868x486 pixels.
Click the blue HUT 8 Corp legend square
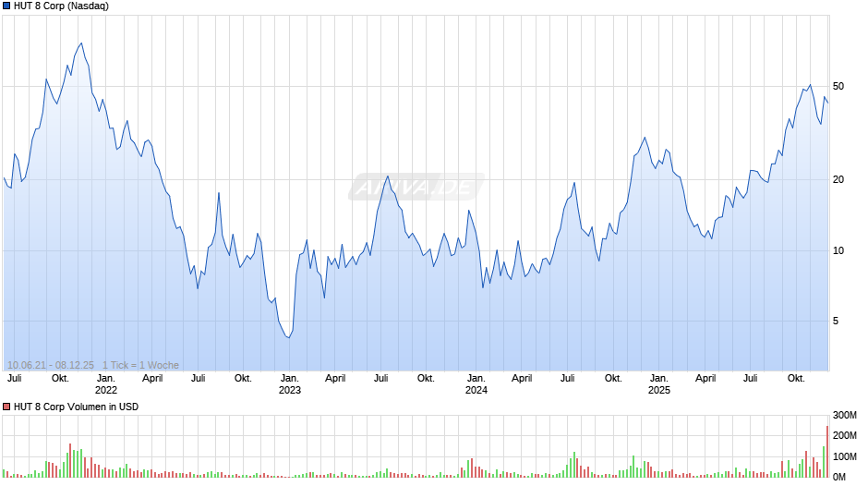[6, 6]
